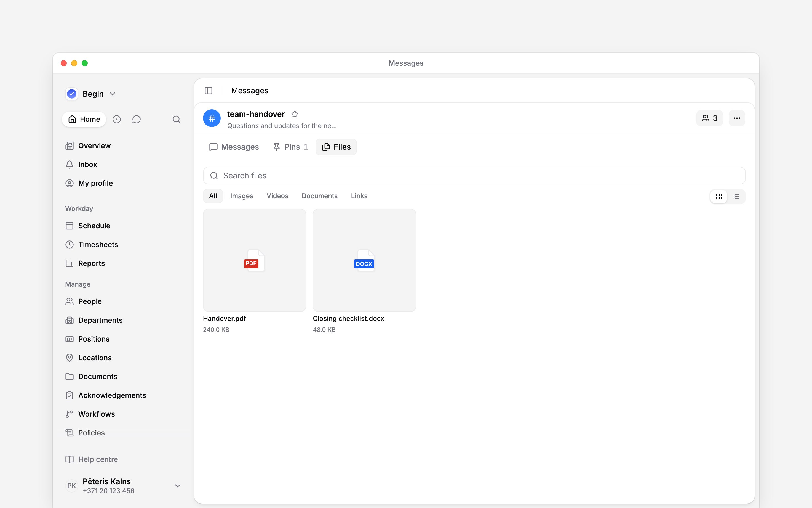Open the Inbox bell item
The image size is (812, 508).
click(123, 165)
